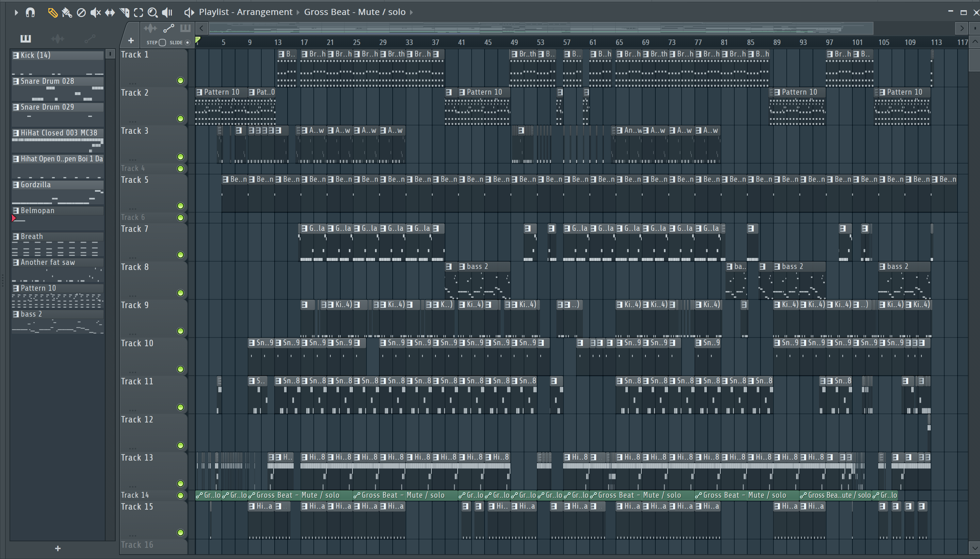Screen dimensions: 980x559
Task: Select the Snare Drum 028 pattern
Action: pyautogui.click(x=58, y=89)
